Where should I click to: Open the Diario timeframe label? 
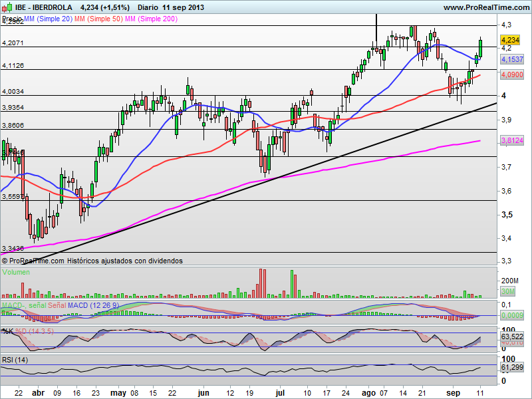(x=148, y=7)
